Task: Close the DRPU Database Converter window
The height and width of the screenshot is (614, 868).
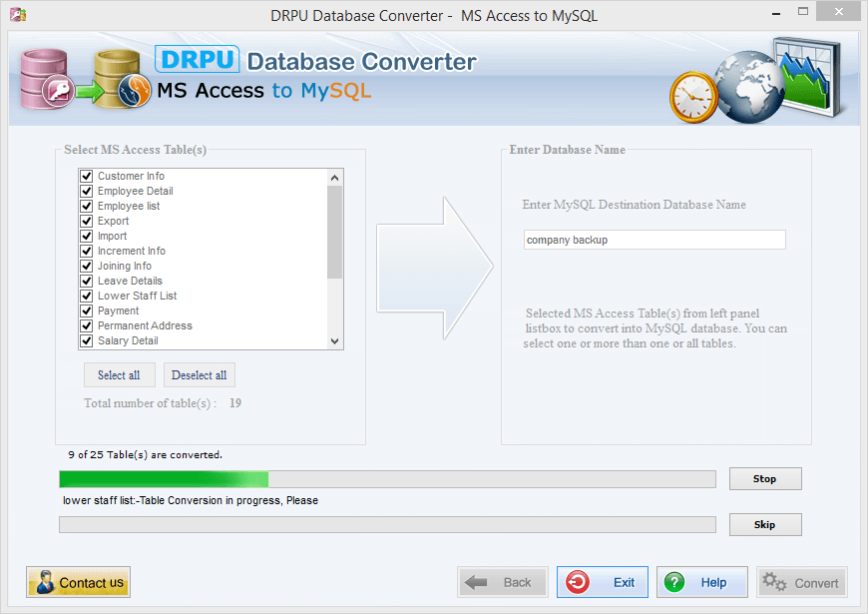Action: (x=839, y=12)
